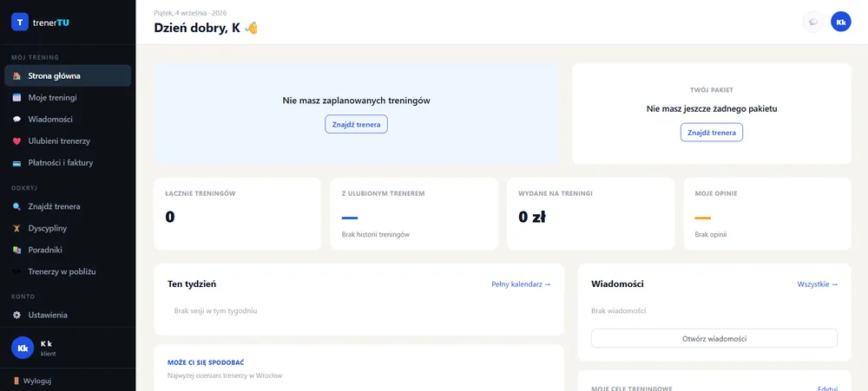Viewport: 868px width, 391px height.
Task: Click the house icon beside Strona główna
Action: tap(17, 75)
